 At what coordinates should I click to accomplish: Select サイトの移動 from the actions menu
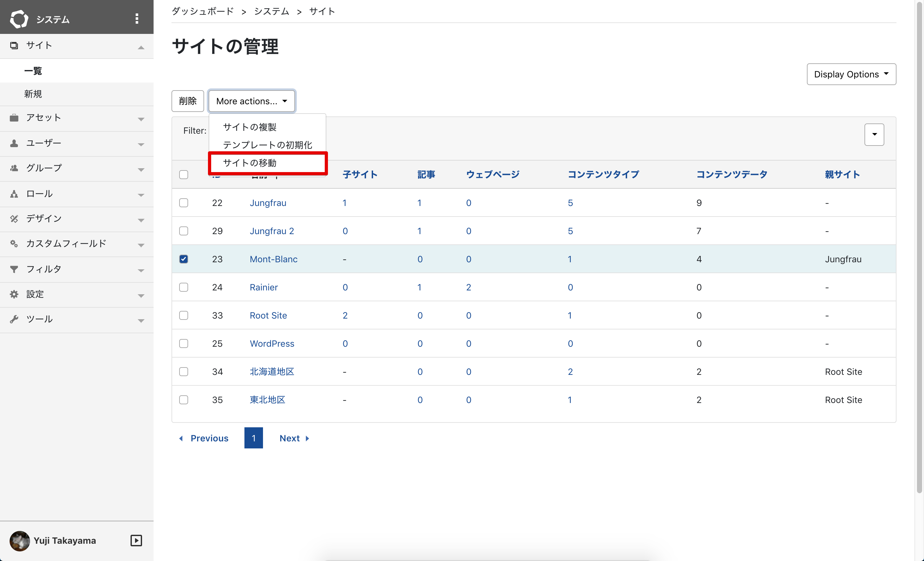pyautogui.click(x=267, y=163)
